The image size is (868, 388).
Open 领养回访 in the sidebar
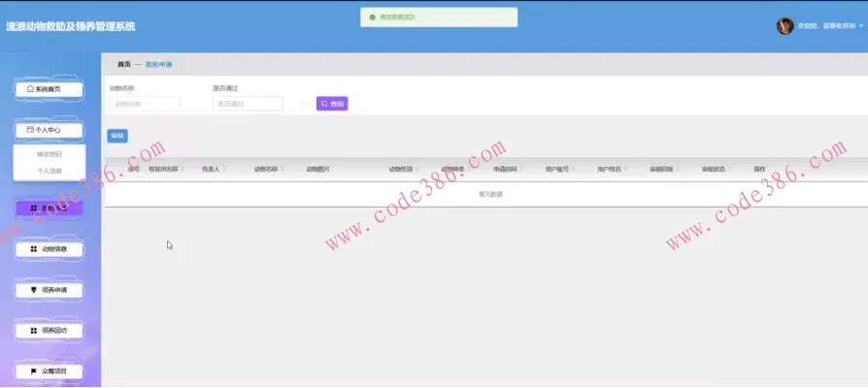click(49, 331)
